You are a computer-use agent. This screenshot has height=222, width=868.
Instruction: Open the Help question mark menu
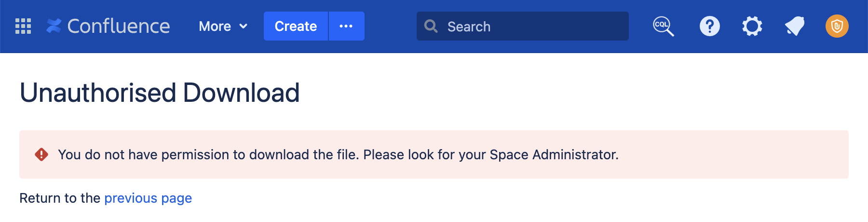[709, 26]
